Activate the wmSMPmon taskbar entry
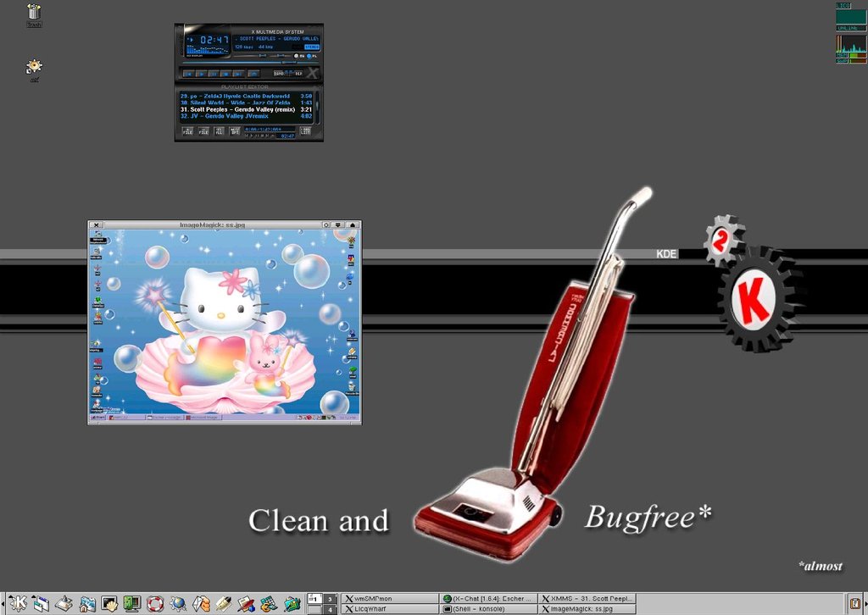 (390, 598)
